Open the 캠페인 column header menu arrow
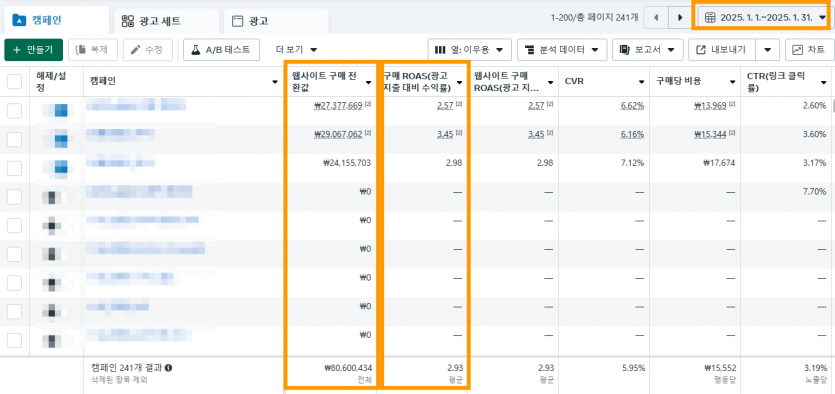Screen dimensions: 835x394 pyautogui.click(x=275, y=82)
